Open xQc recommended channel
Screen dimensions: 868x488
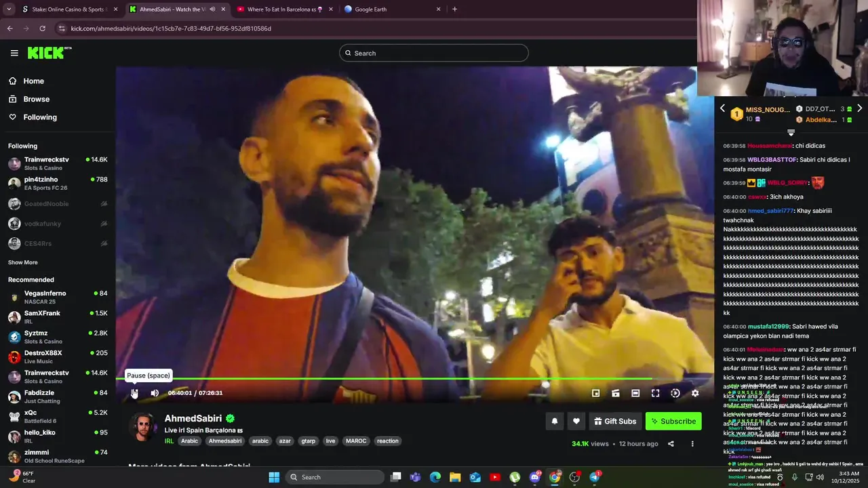coord(58,416)
